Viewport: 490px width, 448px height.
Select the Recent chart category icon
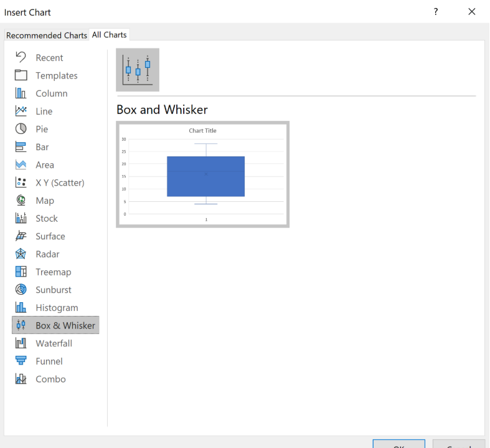(21, 57)
